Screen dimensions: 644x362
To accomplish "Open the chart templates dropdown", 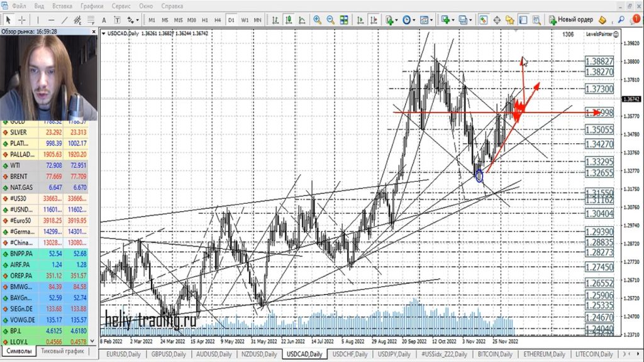I will 426,19.
